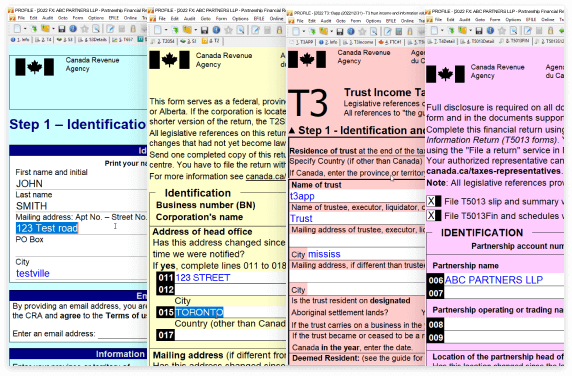The width and height of the screenshot is (572, 376).
Task: Click City field containing testville
Action: tap(81, 274)
